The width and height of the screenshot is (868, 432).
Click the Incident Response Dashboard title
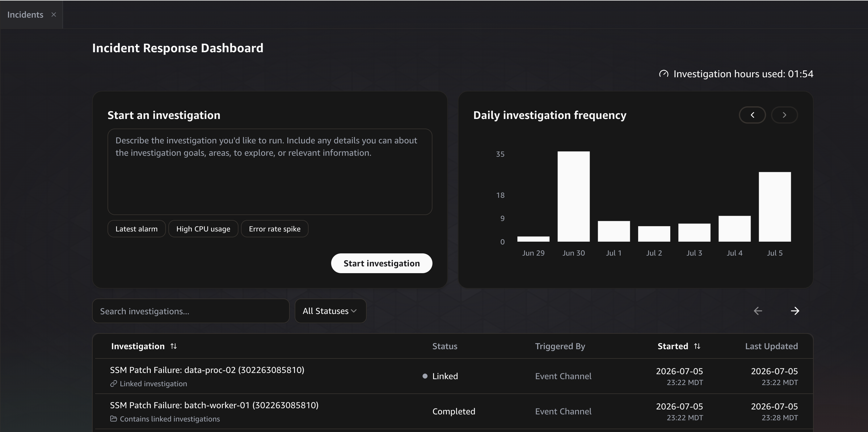coord(178,48)
